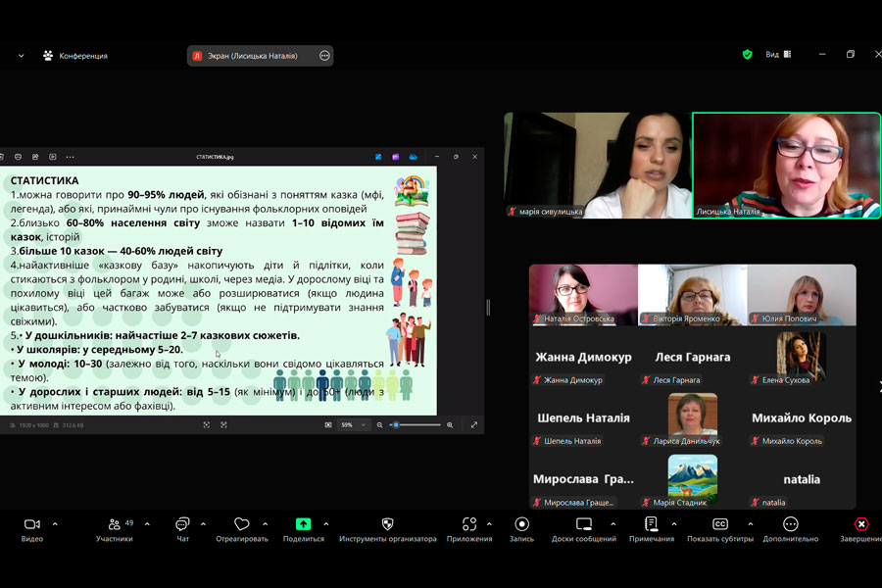Click the green Поделиться share screen icon
This screenshot has width=882, height=588.
(303, 524)
